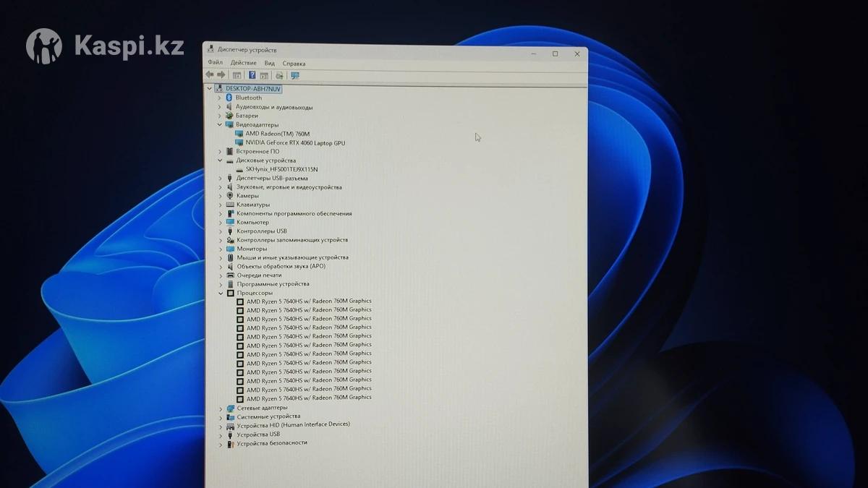Select the AMD Radeon(TM) 760M adapter
The image size is (868, 488).
tap(277, 134)
